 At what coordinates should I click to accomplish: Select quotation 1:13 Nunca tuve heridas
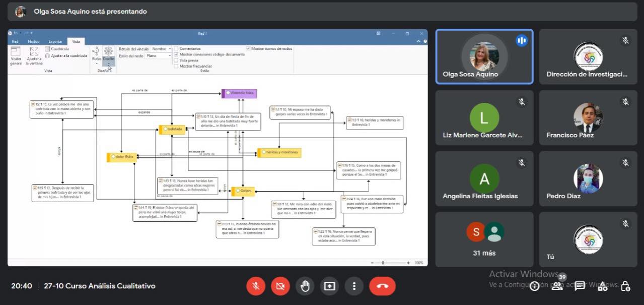tap(187, 186)
